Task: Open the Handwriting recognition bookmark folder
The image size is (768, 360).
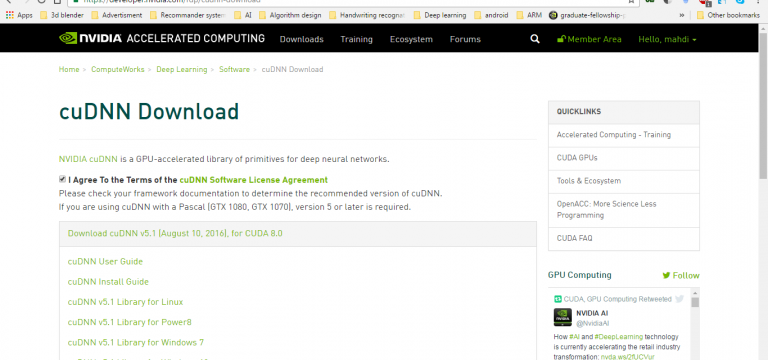Action: pos(367,15)
